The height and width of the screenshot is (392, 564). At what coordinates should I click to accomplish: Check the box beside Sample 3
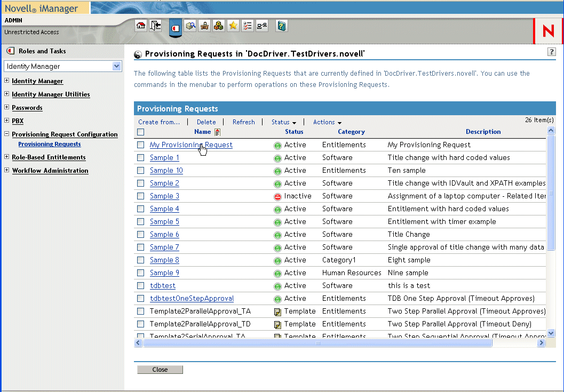tap(141, 196)
